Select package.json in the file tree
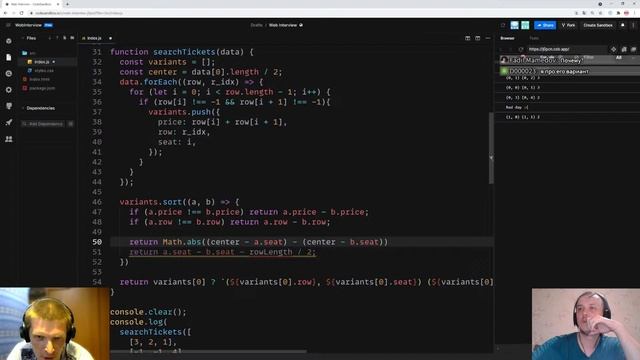This screenshot has height=360, width=640. click(x=42, y=88)
